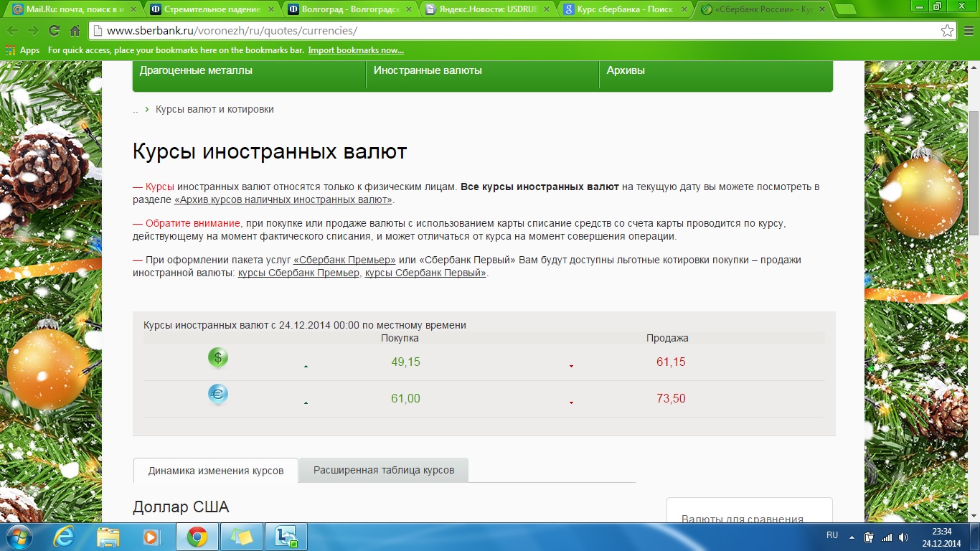Bookmark this page with the star icon
980x551 pixels.
click(947, 31)
